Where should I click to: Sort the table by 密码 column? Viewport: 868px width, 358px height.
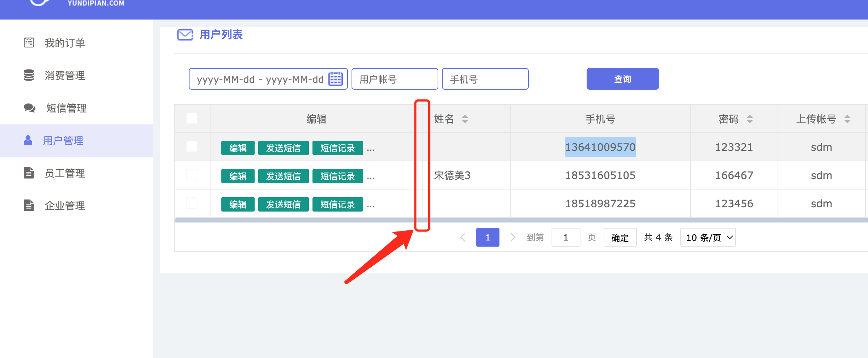(750, 119)
